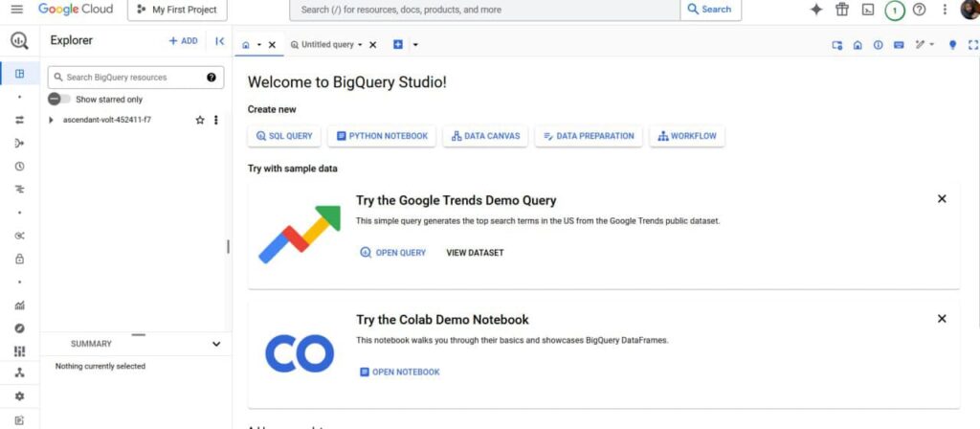Viewport: 980px width, 429px height.
Task: Open the chart Monitoring icon in sidebar
Action: [19, 305]
